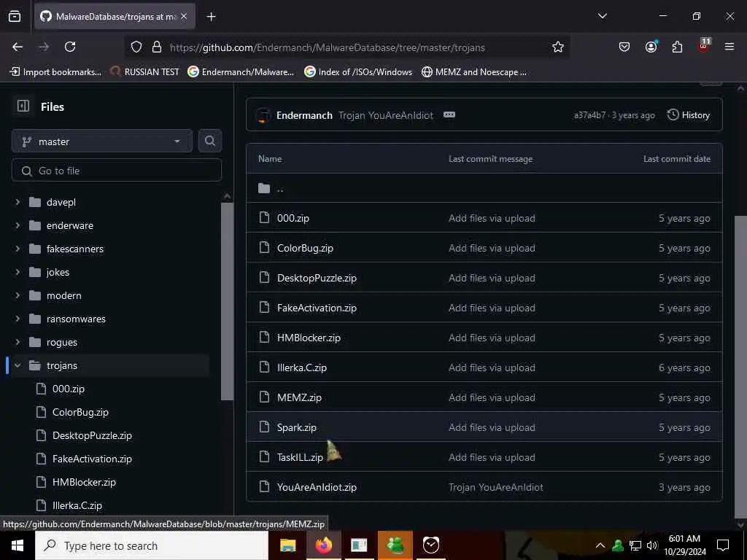Open the Endermanch/Malware bookmark
Viewport: 747px width, 560px height.
tap(241, 72)
